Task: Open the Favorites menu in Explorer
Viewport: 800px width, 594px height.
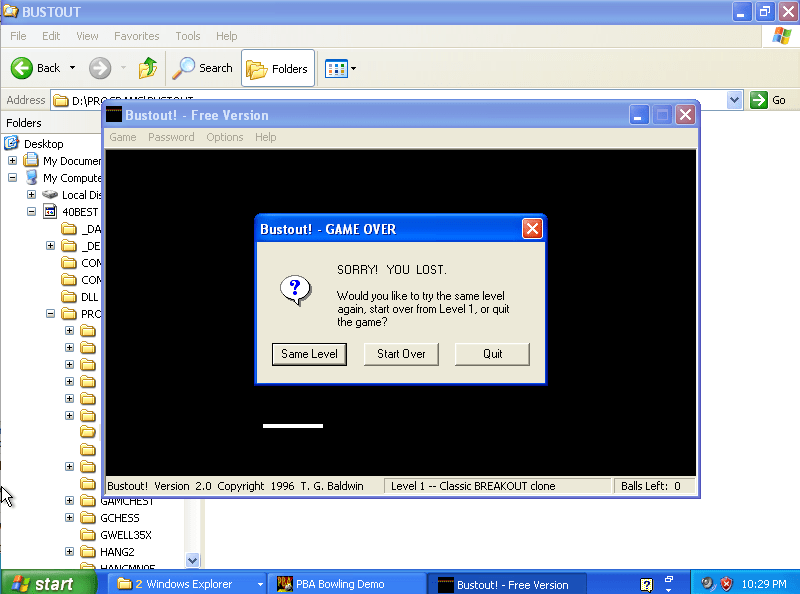Action: [x=136, y=36]
